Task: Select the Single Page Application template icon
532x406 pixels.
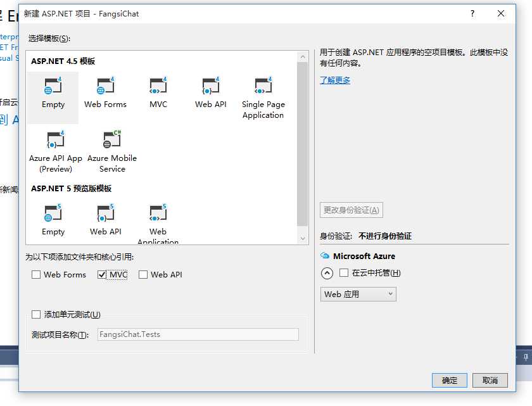Action: click(x=263, y=86)
